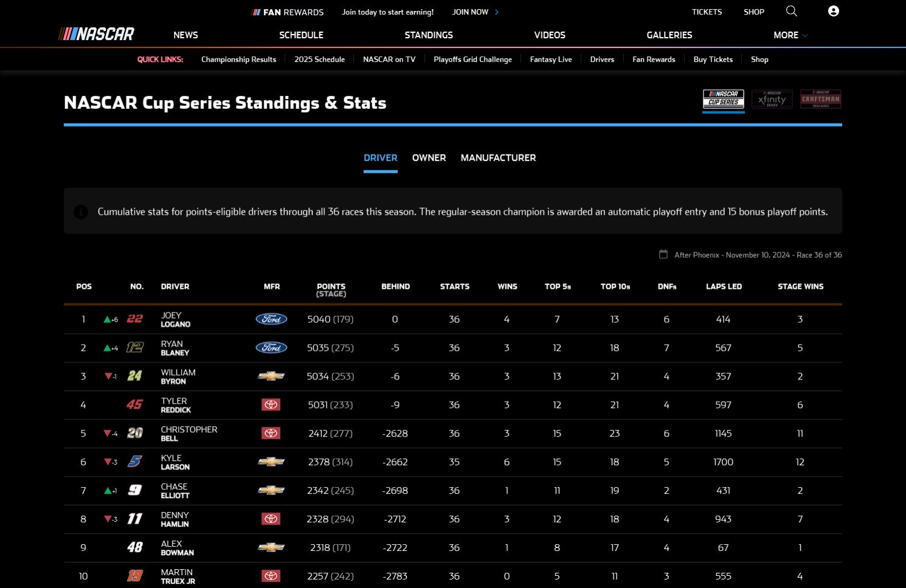906x588 pixels.
Task: Switch to the OWNER standings tab
Action: (429, 158)
